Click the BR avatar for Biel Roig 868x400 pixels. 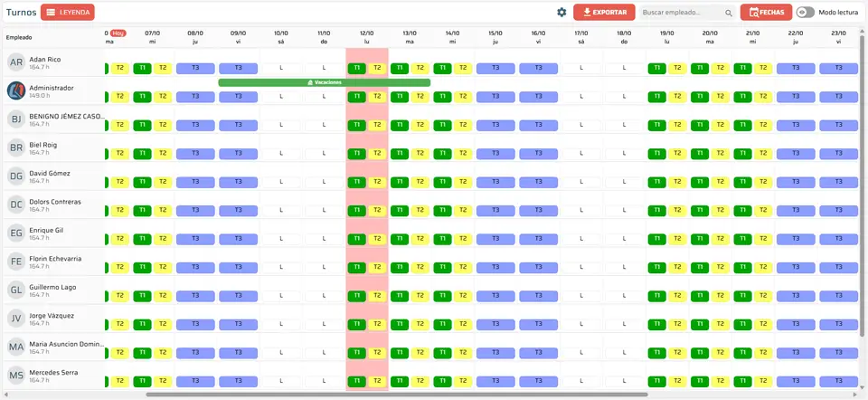pos(16,148)
